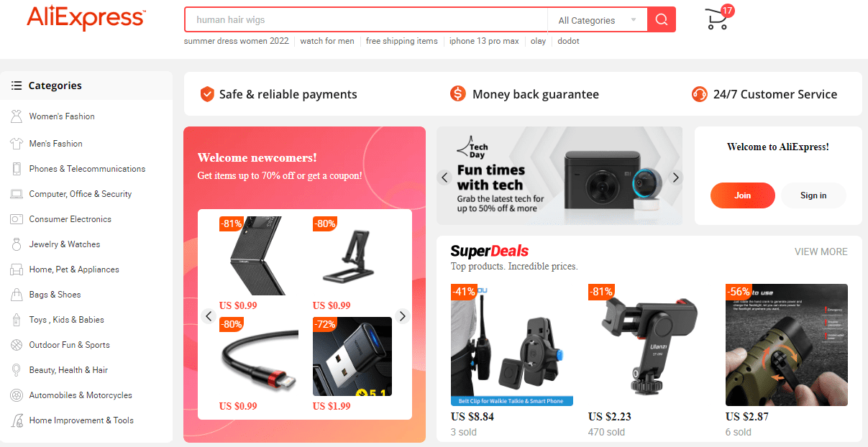The width and height of the screenshot is (868, 447).
Task: Open the shopping cart icon
Action: point(718,19)
